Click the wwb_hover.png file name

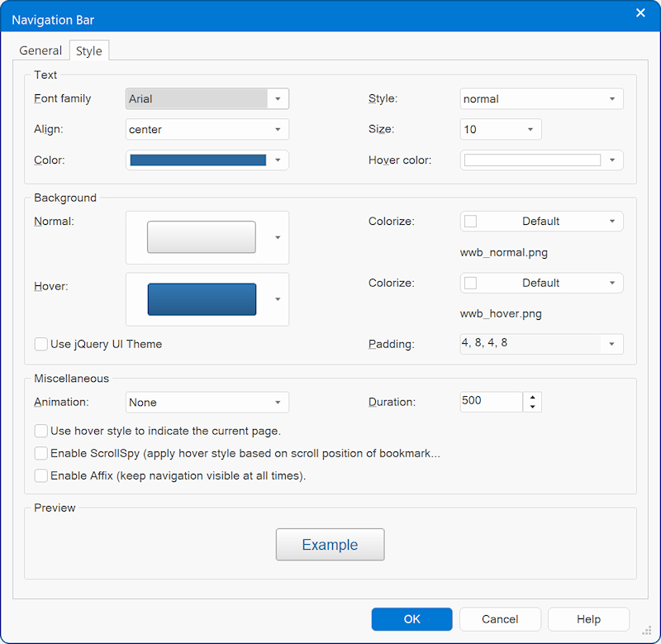tap(501, 314)
